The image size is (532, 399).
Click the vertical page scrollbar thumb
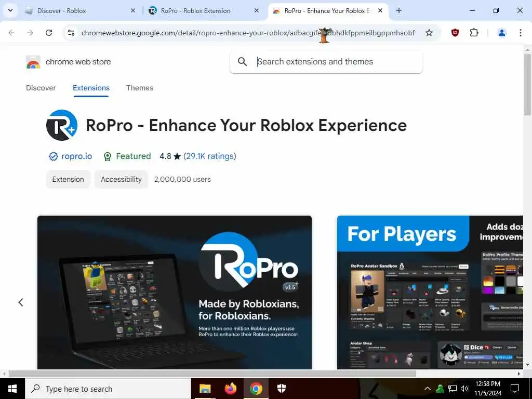pos(527,85)
